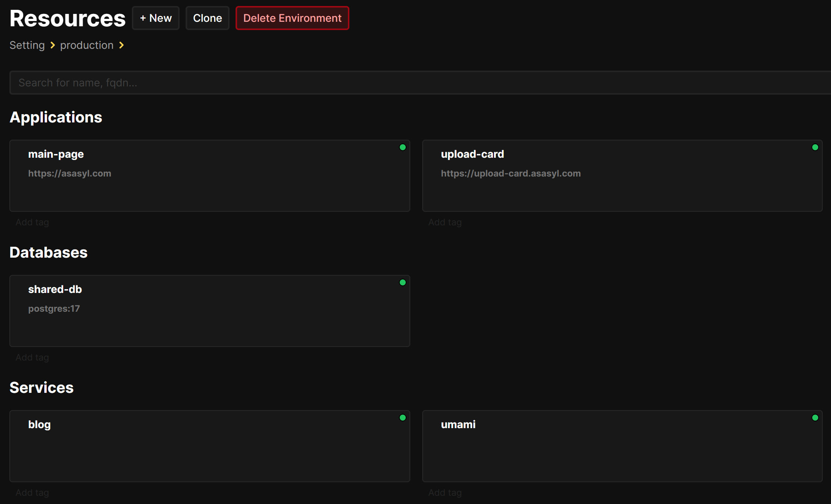Image resolution: width=831 pixels, height=504 pixels.
Task: Go to production breadcrumb link
Action: click(87, 45)
